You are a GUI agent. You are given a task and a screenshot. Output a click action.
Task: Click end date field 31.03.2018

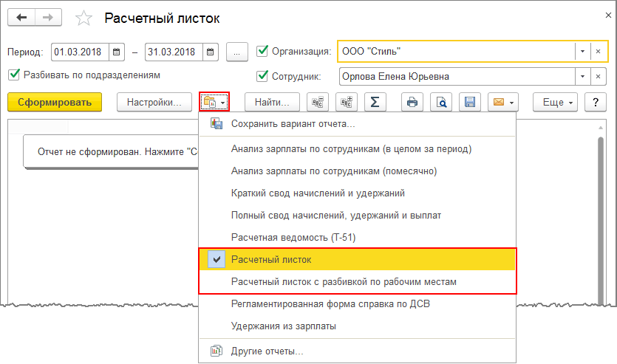click(174, 52)
